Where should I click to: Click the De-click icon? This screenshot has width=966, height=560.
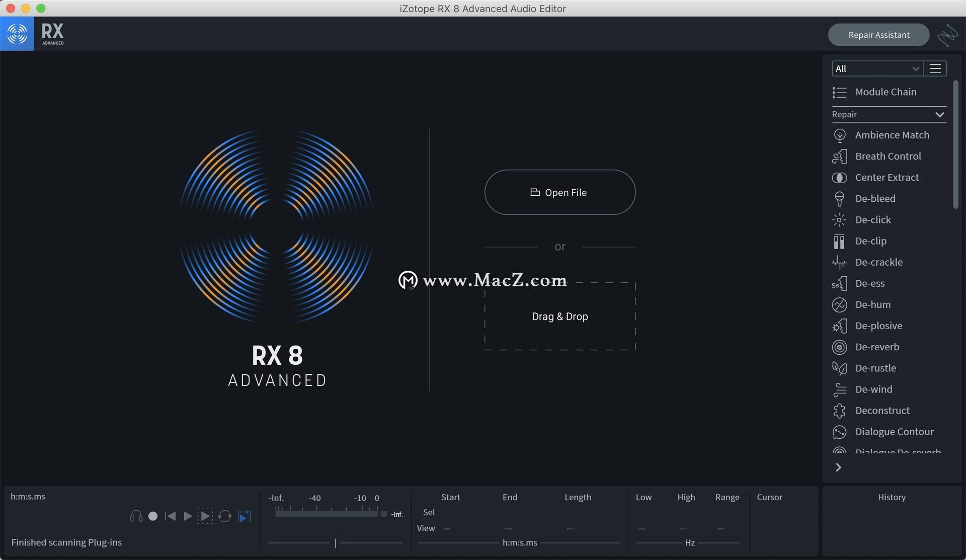pos(839,220)
